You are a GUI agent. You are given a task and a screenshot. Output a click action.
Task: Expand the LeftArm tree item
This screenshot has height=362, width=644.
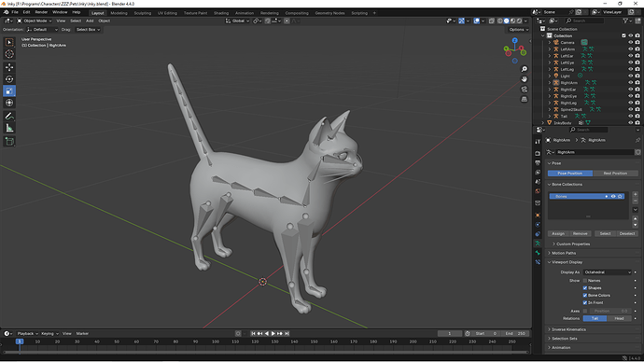click(x=550, y=49)
